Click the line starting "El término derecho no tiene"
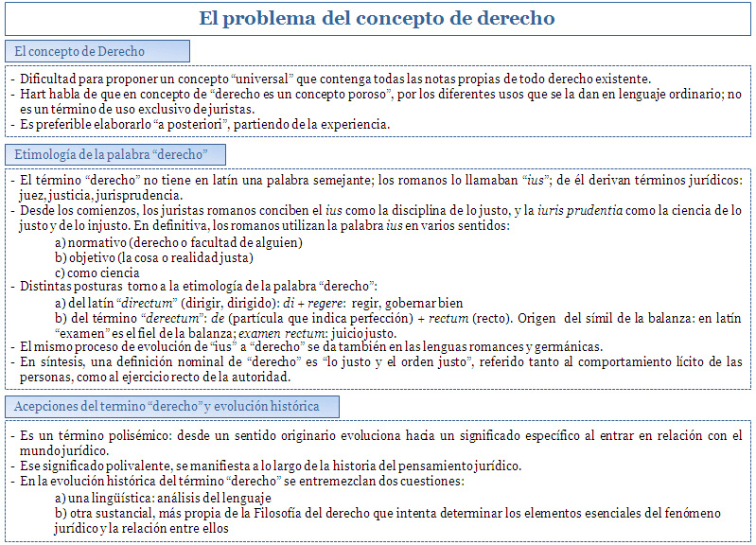Screen dimensions: 756x545 point(378,180)
